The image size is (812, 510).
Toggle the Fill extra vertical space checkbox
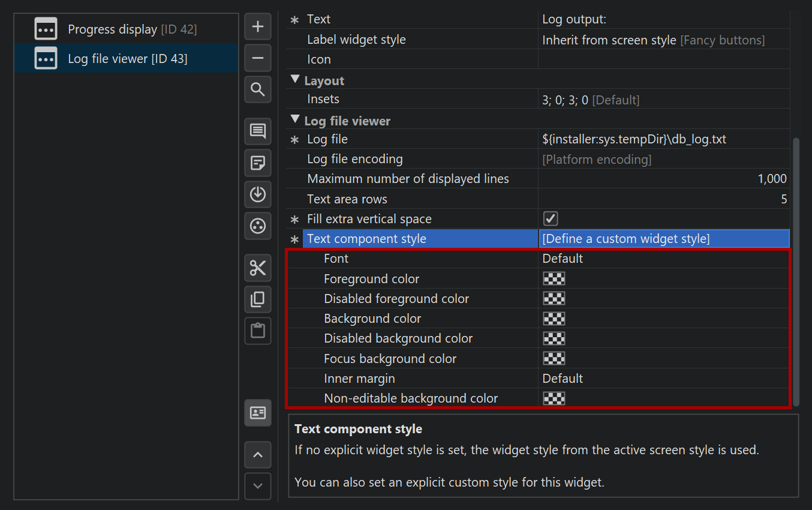[x=551, y=218]
